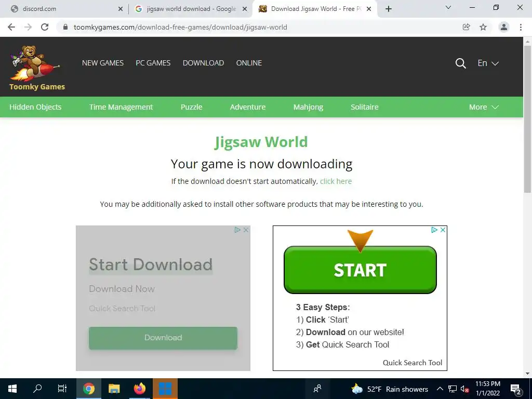Show hidden system tray icons chevron
The height and width of the screenshot is (399, 532).
(x=440, y=389)
